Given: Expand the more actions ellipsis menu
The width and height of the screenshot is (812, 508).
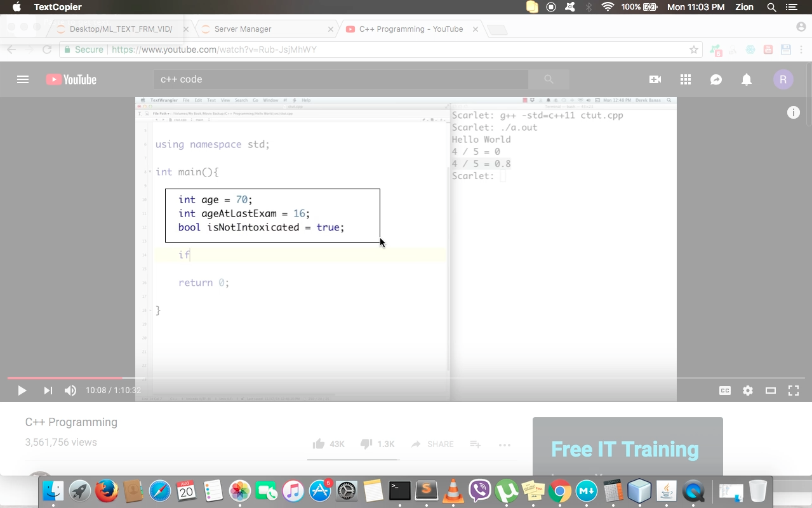Looking at the screenshot, I should tap(505, 444).
